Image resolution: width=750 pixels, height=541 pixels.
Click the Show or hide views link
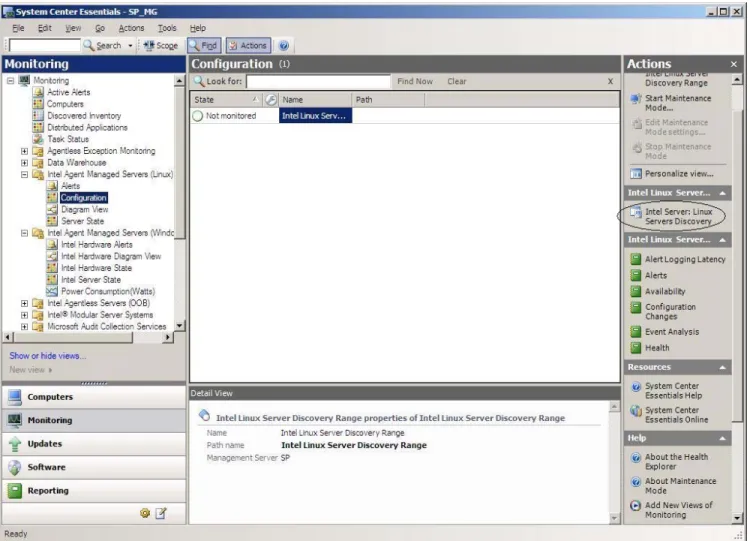point(47,356)
